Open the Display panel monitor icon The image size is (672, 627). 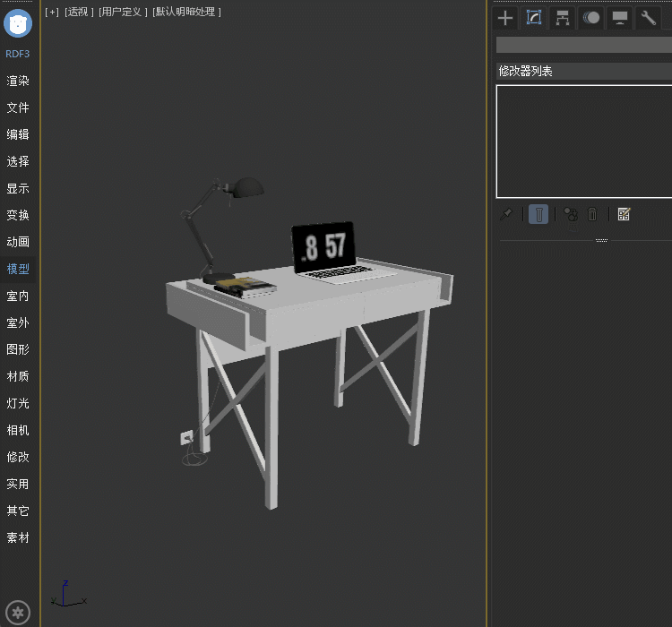620,18
